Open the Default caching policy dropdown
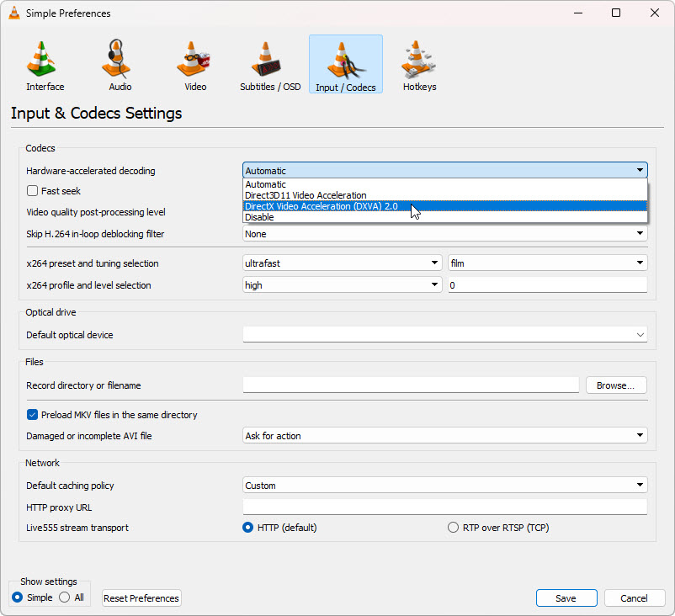The image size is (675, 616). [444, 485]
